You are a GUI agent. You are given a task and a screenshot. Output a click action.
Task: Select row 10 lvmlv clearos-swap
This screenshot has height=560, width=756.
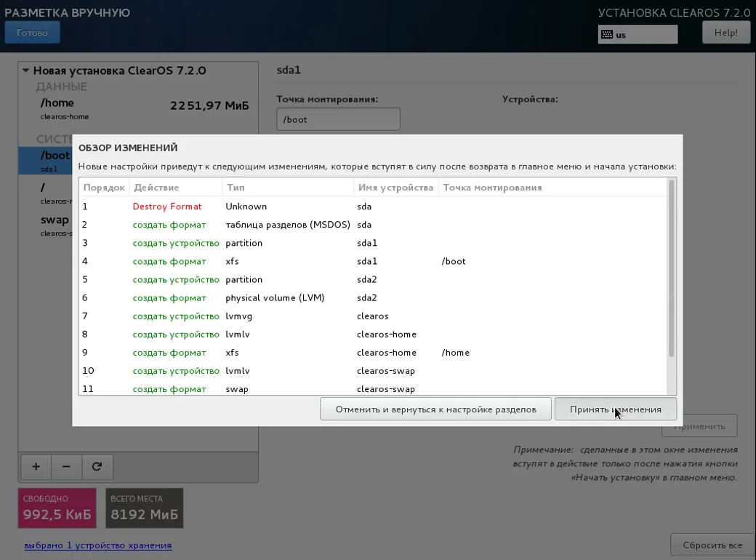point(373,371)
